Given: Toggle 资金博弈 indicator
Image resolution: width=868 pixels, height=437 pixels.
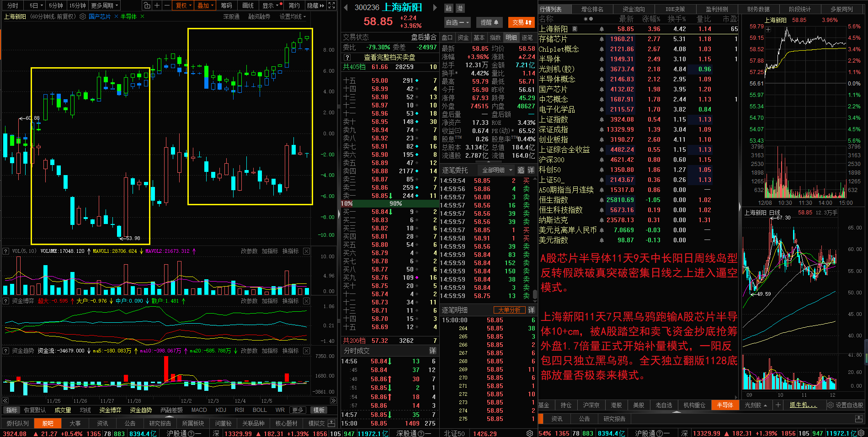Looking at the screenshot, I should [110, 410].
